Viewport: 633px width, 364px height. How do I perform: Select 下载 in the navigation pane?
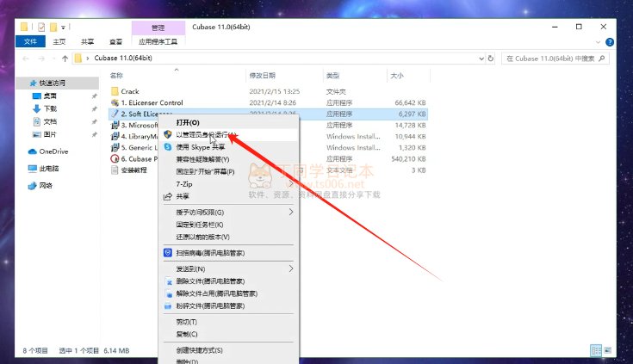coord(50,108)
